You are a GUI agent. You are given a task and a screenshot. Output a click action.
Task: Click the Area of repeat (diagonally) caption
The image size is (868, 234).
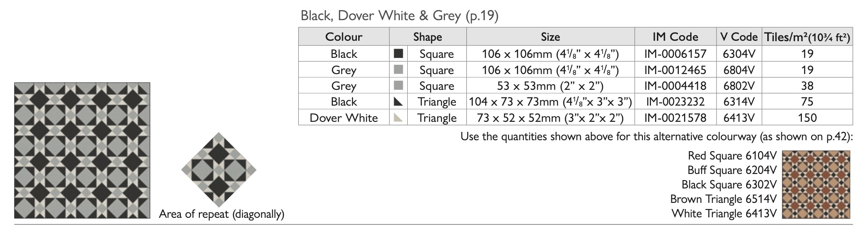(x=222, y=214)
